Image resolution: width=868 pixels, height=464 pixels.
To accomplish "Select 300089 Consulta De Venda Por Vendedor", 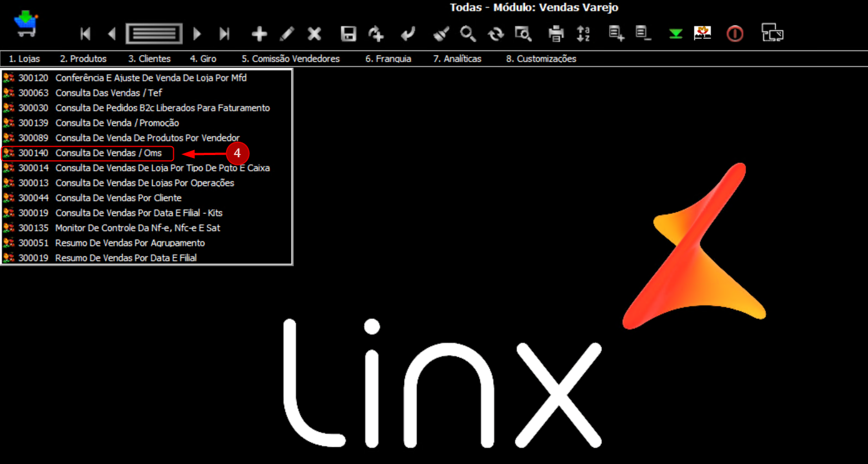I will [147, 138].
